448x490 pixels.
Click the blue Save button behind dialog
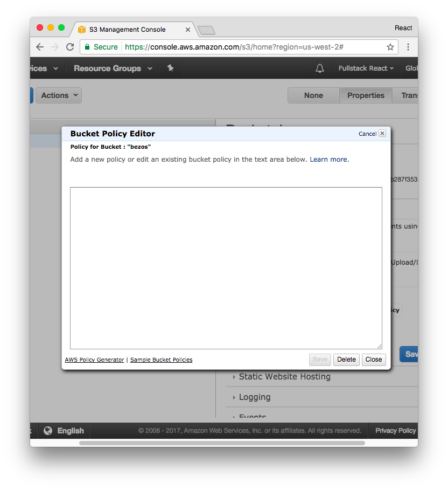(409, 354)
